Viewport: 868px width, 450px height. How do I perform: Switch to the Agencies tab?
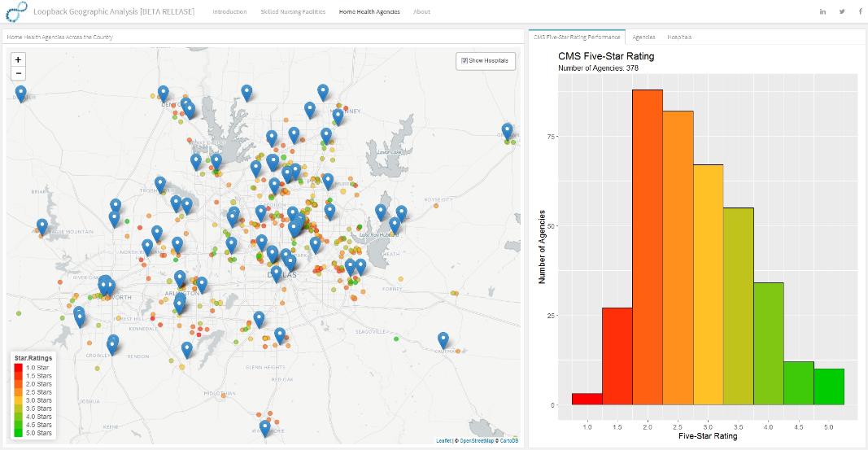click(643, 37)
